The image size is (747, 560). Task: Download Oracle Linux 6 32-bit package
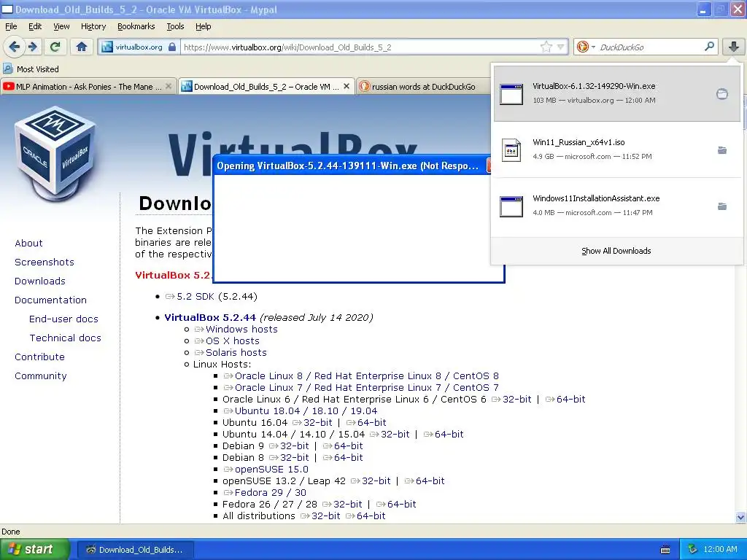(x=516, y=399)
